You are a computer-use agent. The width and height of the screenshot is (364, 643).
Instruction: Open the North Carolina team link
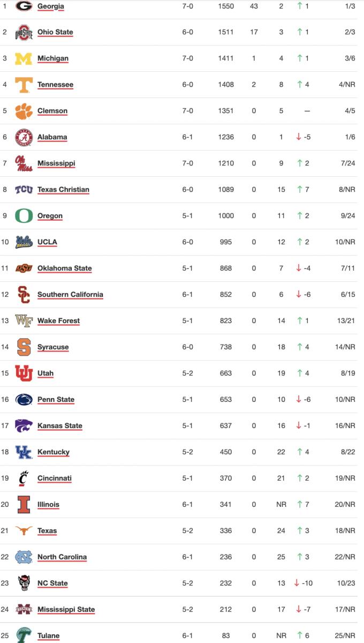point(62,557)
